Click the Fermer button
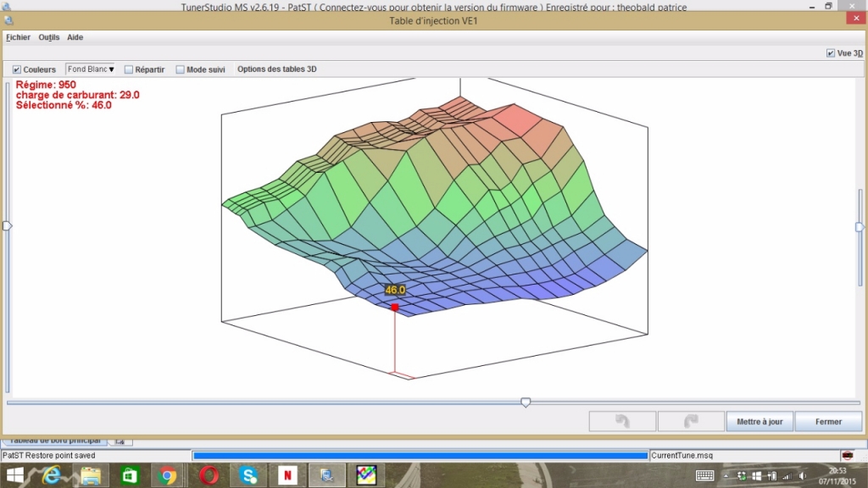The height and width of the screenshot is (488, 868). [x=828, y=422]
